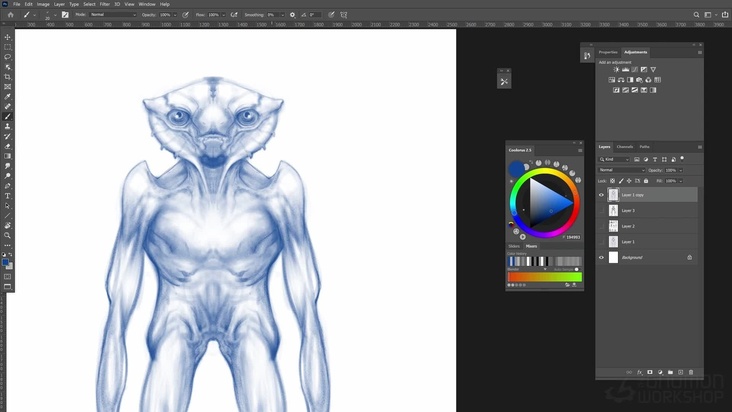The height and width of the screenshot is (412, 732).
Task: Toggle pressure for opacity icon
Action: [185, 15]
